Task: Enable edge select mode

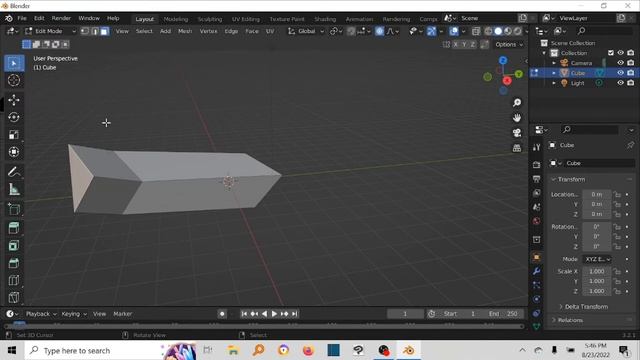Action: 95,31
